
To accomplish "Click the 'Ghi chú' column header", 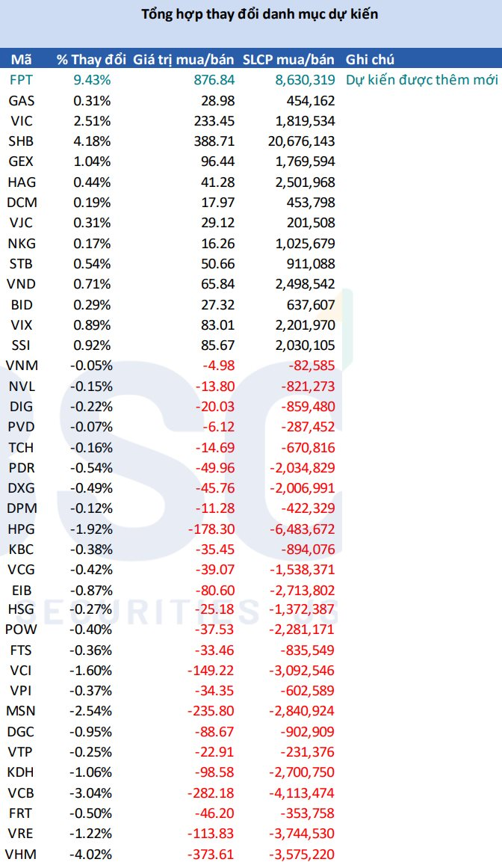I will [x=370, y=60].
